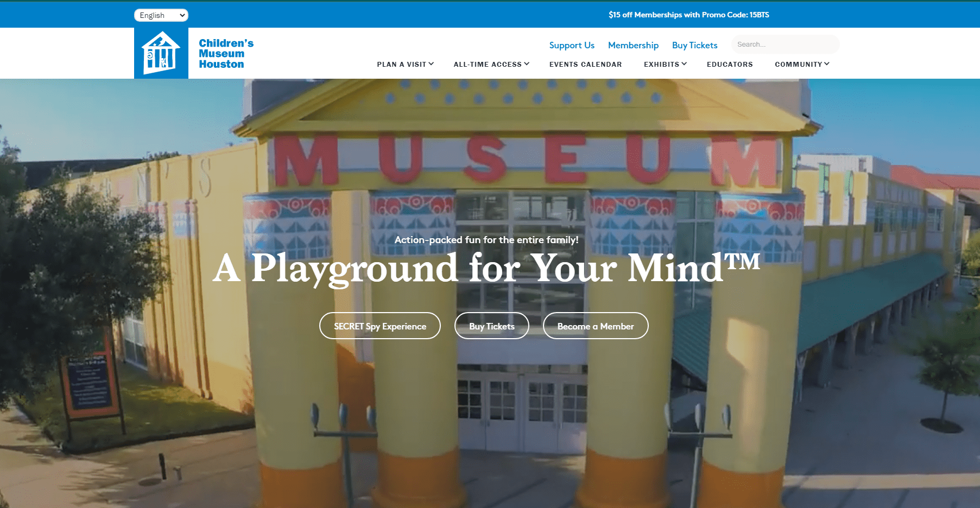The image size is (980, 508).
Task: Expand the Plan a Visit menu
Action: pyautogui.click(x=405, y=64)
